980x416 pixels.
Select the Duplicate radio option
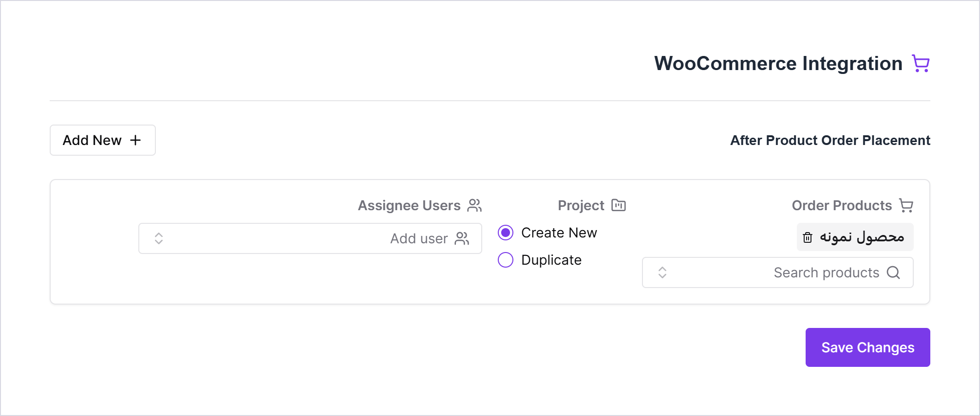(506, 260)
